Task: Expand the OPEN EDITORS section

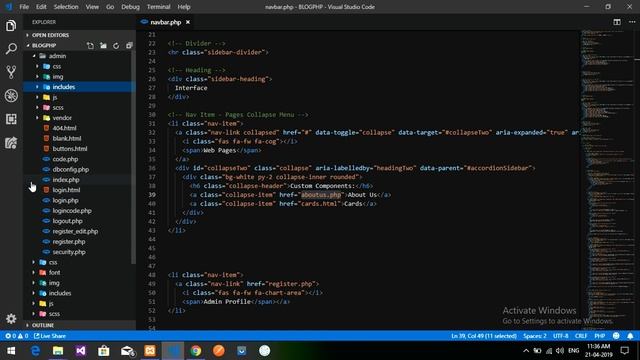Action: pos(79,35)
